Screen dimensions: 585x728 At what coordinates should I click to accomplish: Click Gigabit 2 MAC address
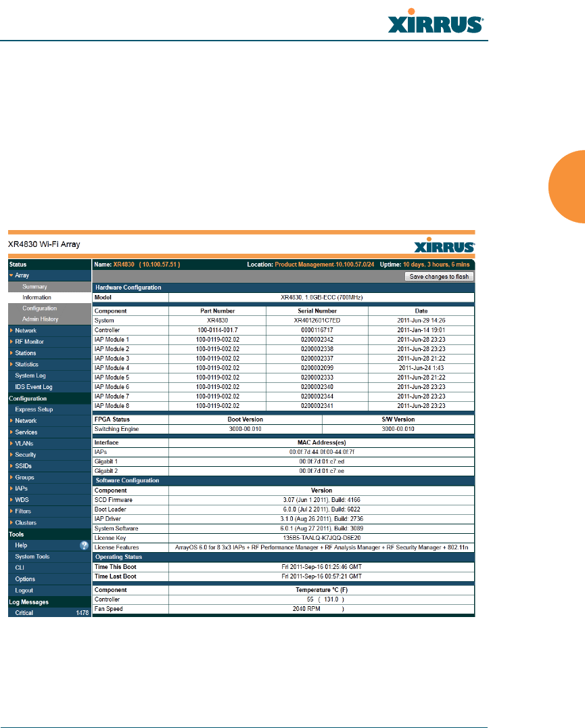(321, 471)
